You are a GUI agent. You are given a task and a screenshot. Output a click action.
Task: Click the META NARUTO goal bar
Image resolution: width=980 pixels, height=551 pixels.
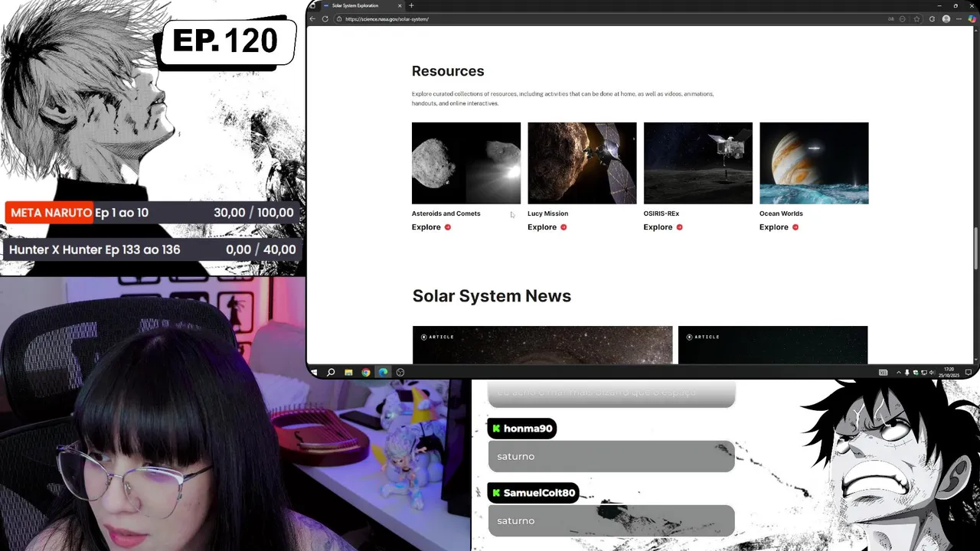[x=152, y=213]
